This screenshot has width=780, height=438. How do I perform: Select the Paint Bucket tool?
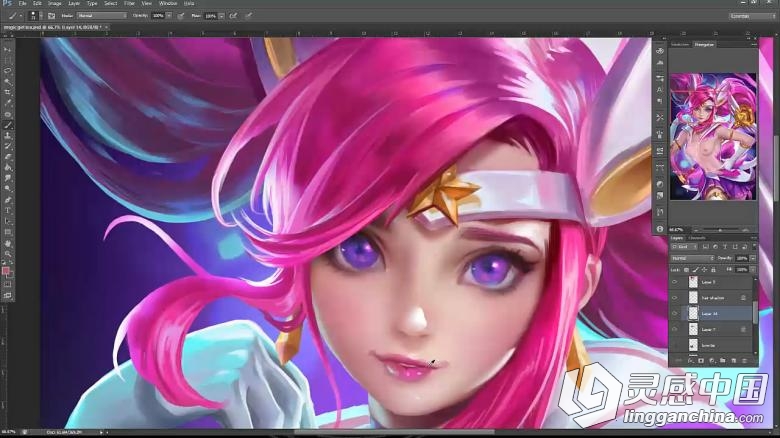point(7,168)
